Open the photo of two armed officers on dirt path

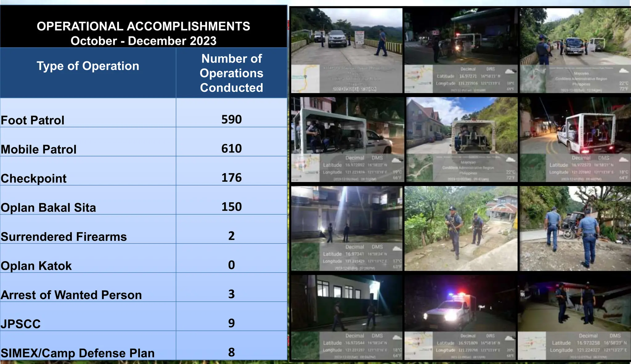pyautogui.click(x=461, y=228)
